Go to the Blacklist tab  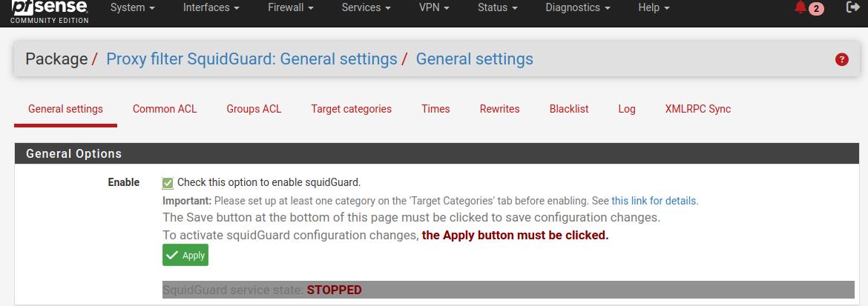point(569,109)
